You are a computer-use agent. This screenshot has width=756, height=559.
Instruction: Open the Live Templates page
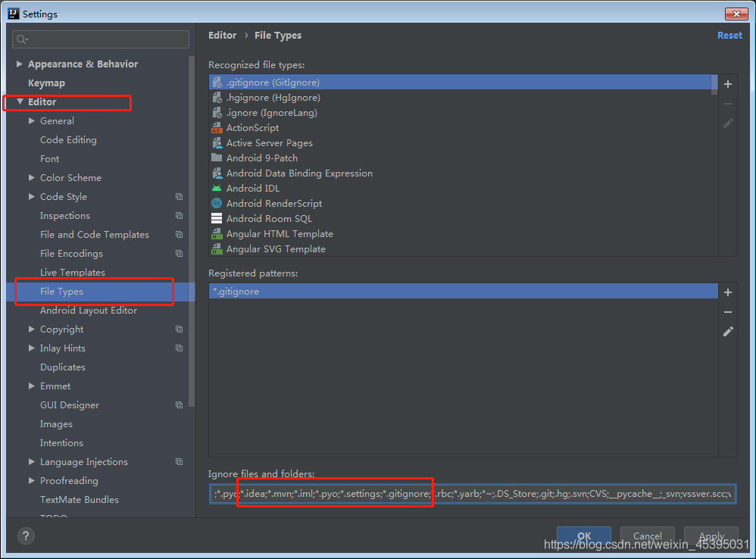click(72, 272)
